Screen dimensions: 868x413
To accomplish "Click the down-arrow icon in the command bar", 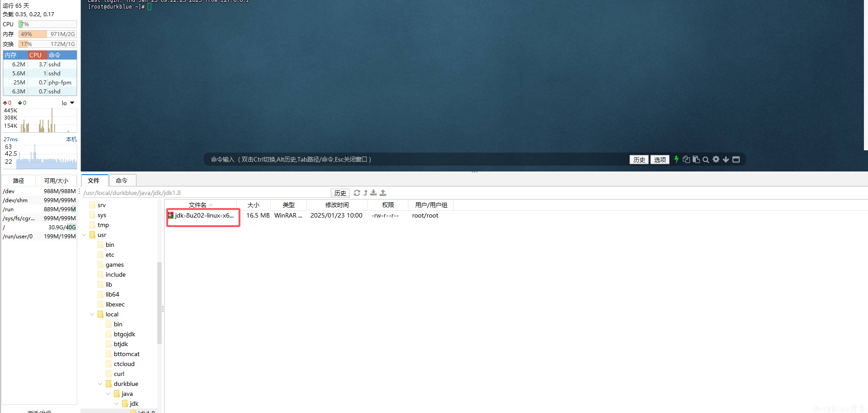I will [x=726, y=159].
